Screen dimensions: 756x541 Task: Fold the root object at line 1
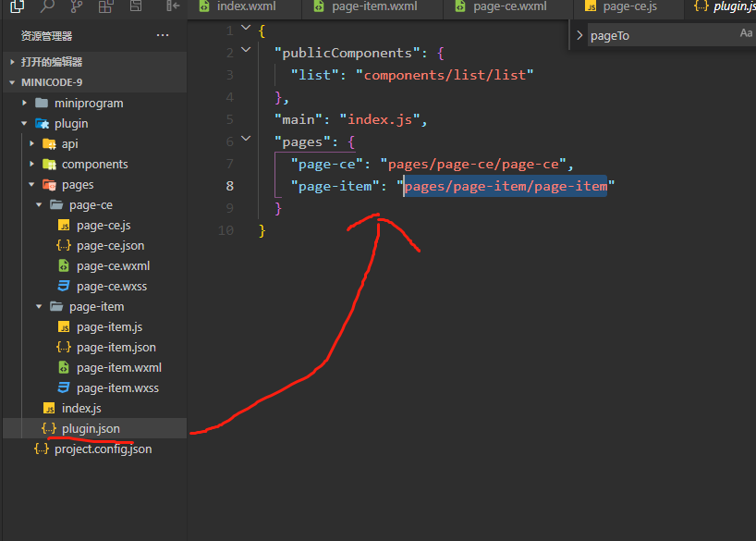click(246, 28)
